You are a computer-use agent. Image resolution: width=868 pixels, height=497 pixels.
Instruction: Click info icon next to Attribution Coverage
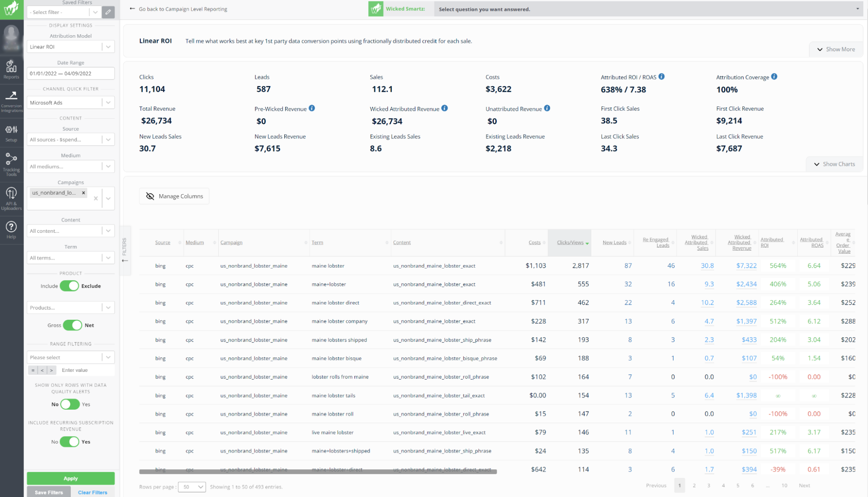point(774,76)
